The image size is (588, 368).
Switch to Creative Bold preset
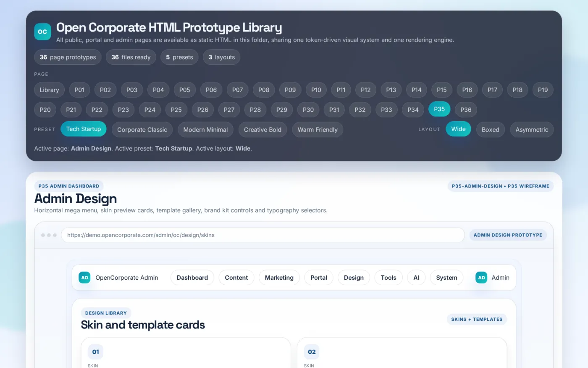coord(263,130)
